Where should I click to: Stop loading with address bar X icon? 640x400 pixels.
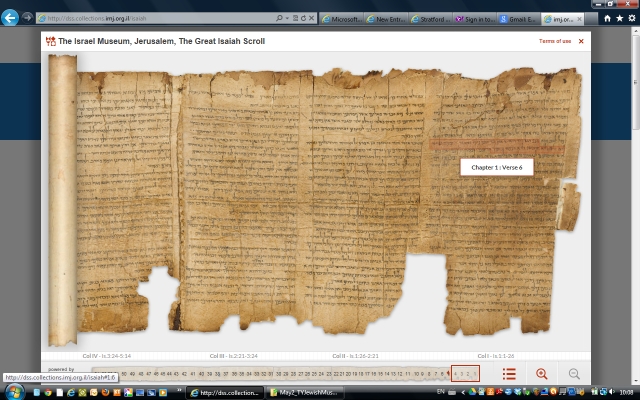(311, 18)
